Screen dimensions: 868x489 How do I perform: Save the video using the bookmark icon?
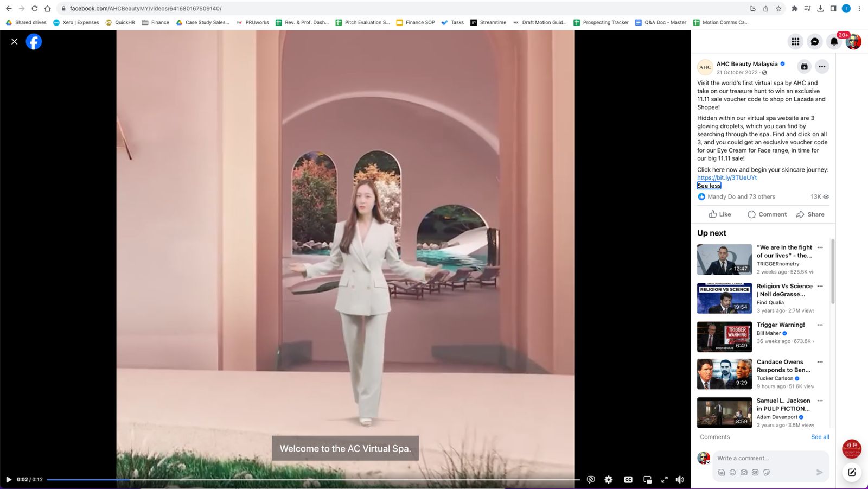click(805, 67)
